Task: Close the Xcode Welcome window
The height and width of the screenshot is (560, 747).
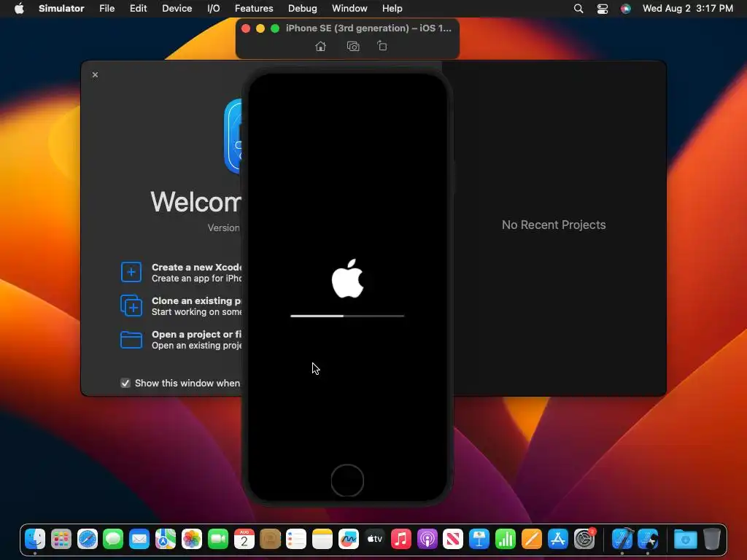Action: coord(96,75)
